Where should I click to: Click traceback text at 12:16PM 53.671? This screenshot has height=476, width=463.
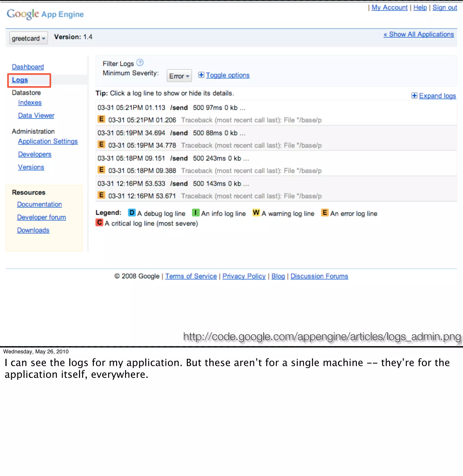pos(251,196)
